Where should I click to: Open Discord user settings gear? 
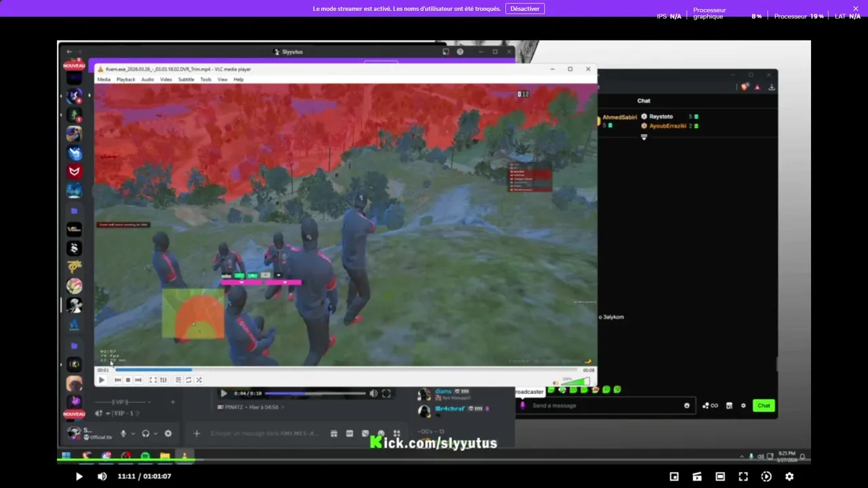(168, 433)
